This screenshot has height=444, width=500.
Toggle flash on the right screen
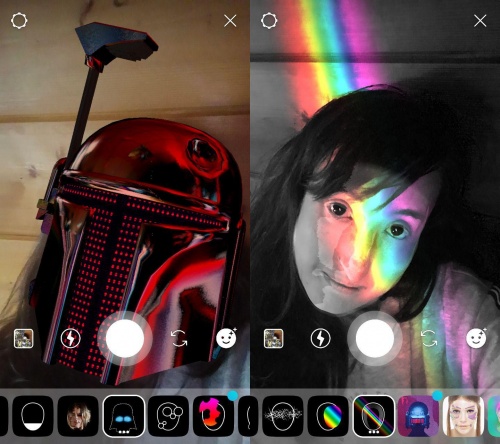(x=321, y=338)
